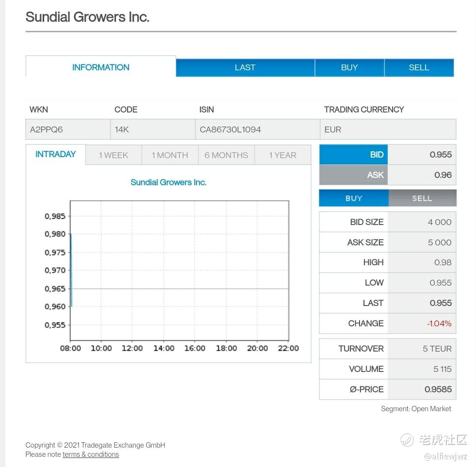476x467 pixels.
Task: Click the TURNOVER label
Action: 361,349
